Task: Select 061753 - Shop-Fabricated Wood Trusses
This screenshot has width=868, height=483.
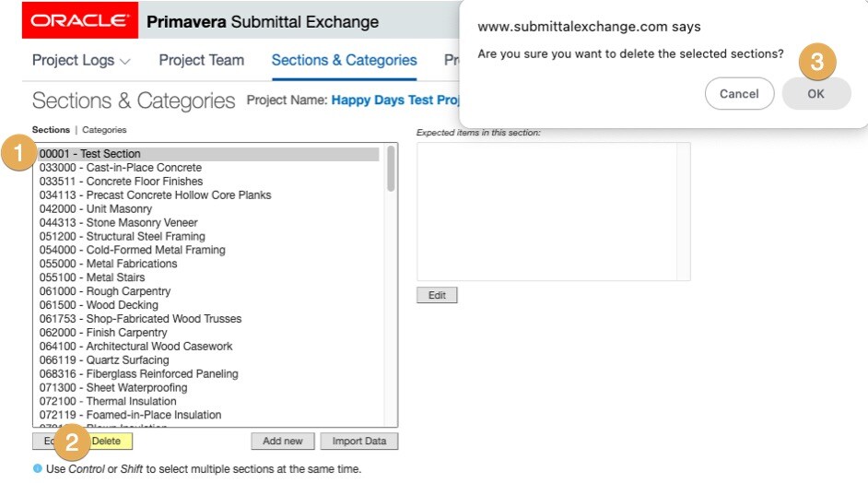Action: click(208, 319)
